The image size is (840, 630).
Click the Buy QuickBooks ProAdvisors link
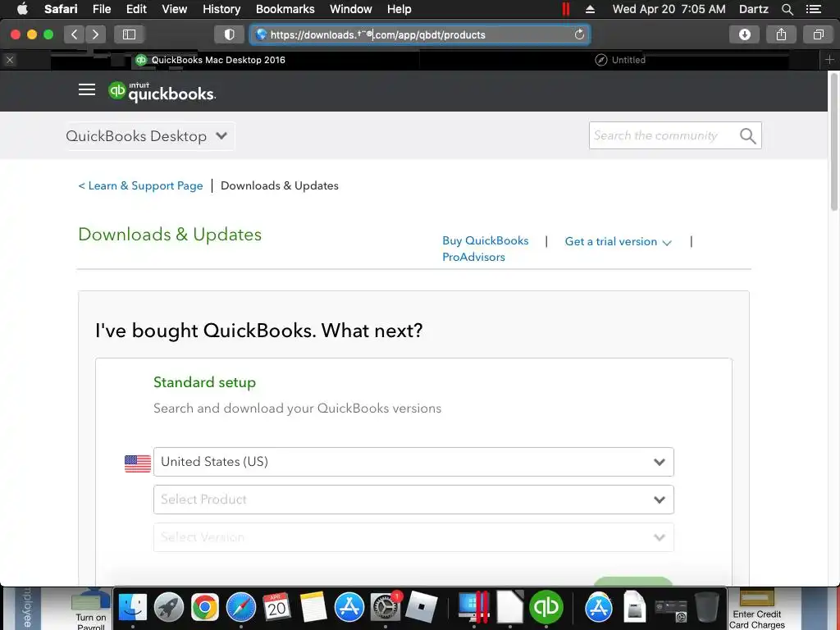pyautogui.click(x=486, y=249)
